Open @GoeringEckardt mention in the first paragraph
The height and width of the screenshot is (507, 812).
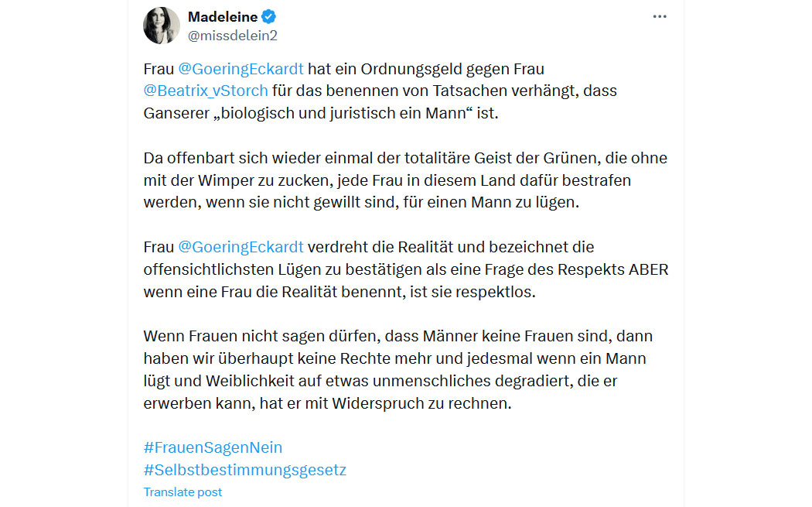(241, 69)
